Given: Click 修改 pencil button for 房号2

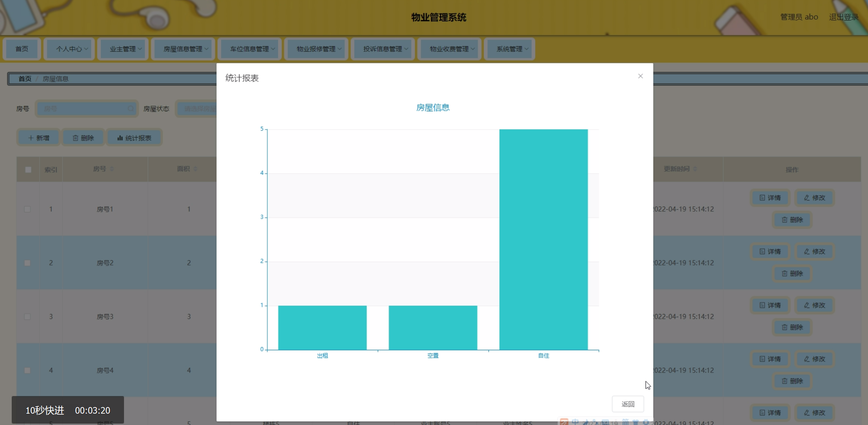Looking at the screenshot, I should pyautogui.click(x=814, y=252).
